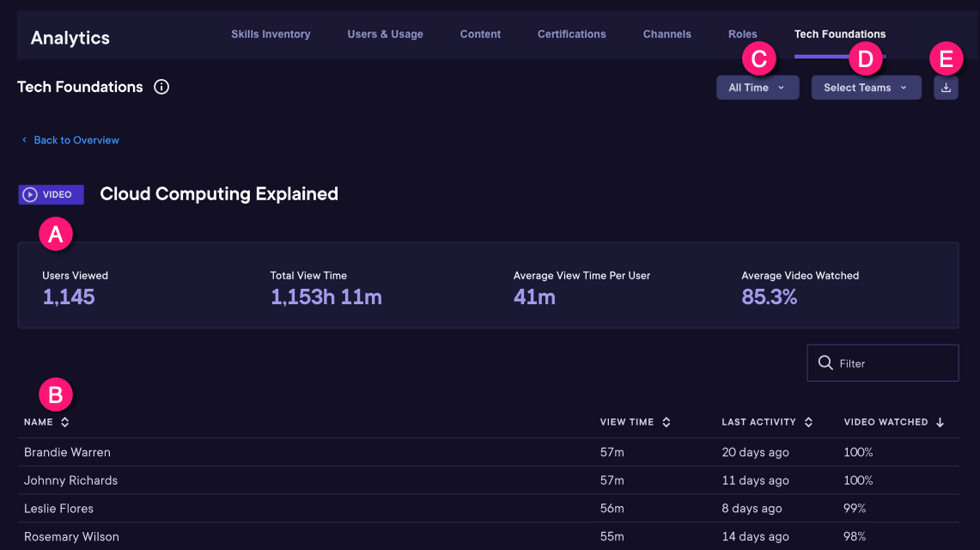This screenshot has width=980, height=550.
Task: Sort by Name column arrows
Action: pos(64,422)
